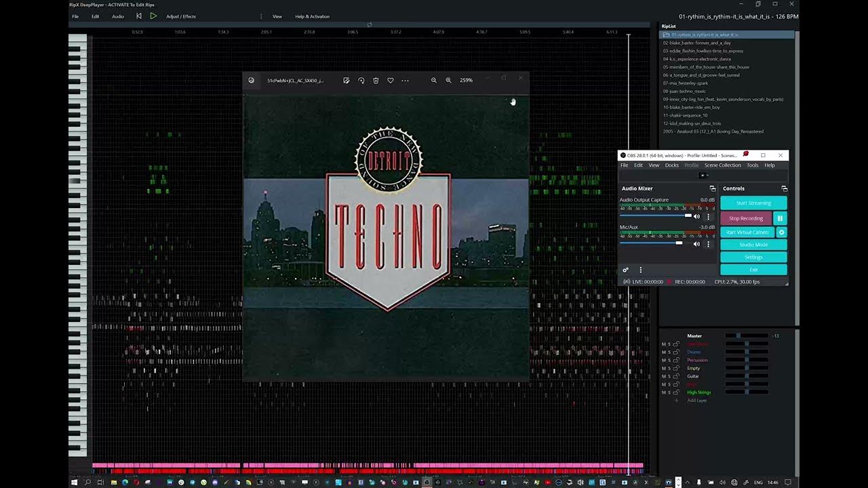This screenshot has height=488, width=868.
Task: Open the Adjust / Effects menu
Action: [181, 16]
